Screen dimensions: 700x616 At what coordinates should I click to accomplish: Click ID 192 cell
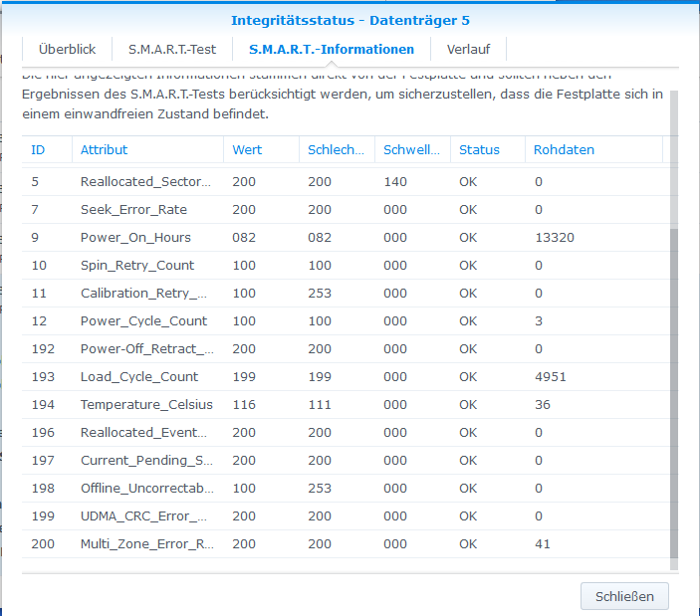click(43, 349)
